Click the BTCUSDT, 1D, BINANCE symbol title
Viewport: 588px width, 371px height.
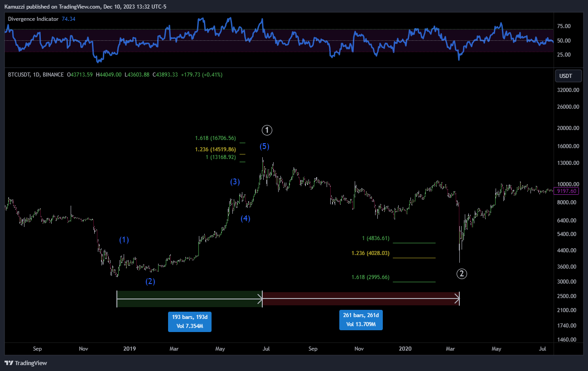click(x=36, y=75)
